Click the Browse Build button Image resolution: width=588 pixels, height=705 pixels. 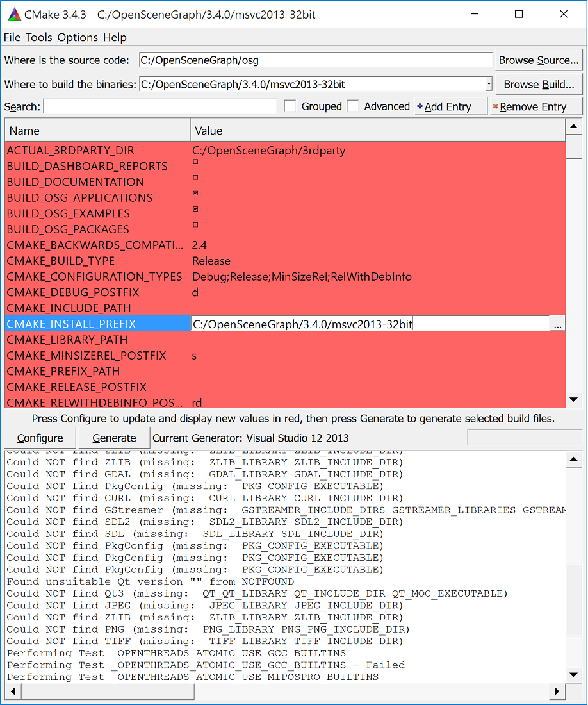[x=539, y=85]
